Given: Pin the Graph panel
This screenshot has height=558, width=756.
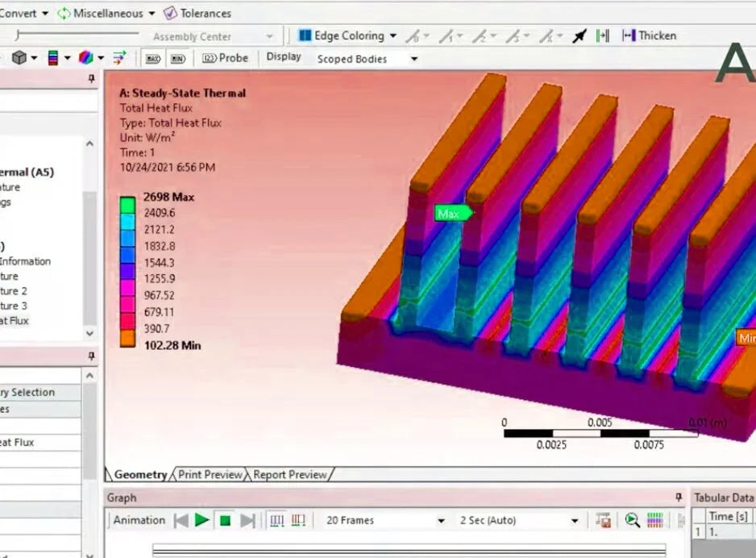Looking at the screenshot, I should tap(679, 498).
